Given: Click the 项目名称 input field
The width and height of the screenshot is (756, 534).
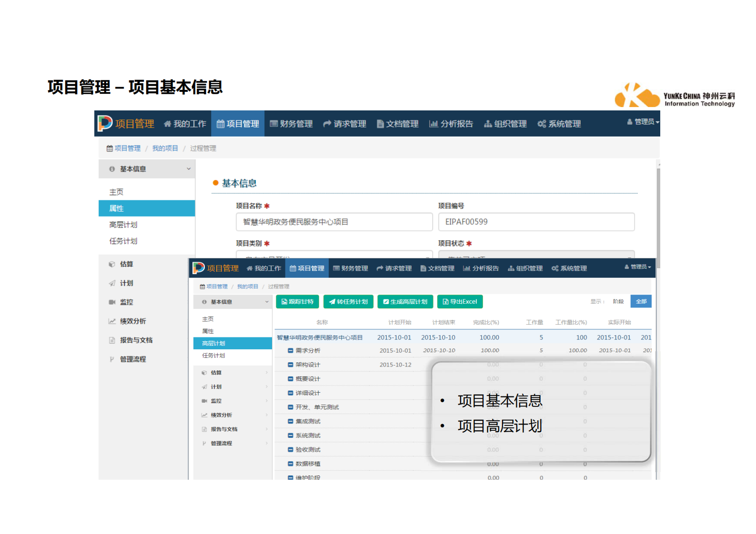Looking at the screenshot, I should coord(334,222).
